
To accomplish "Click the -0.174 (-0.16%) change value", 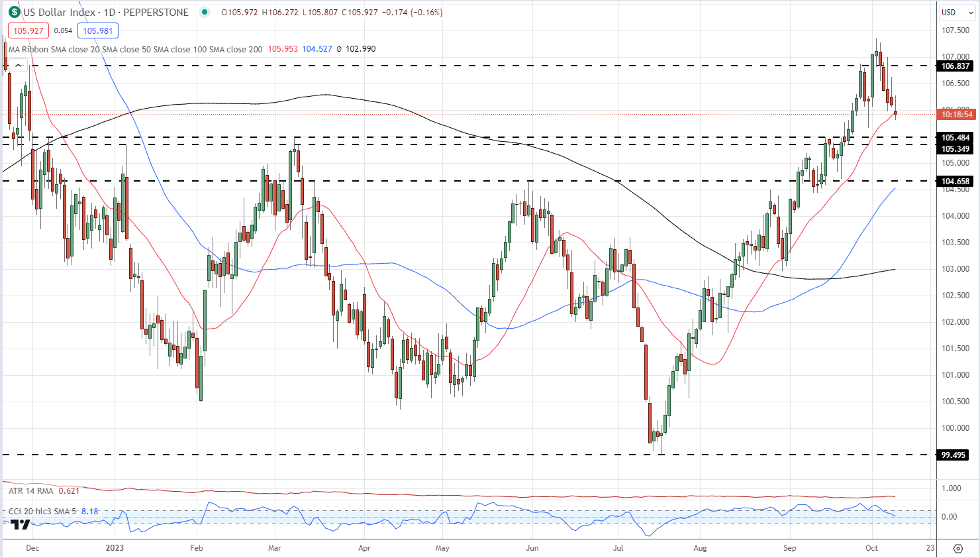I will tap(411, 12).
